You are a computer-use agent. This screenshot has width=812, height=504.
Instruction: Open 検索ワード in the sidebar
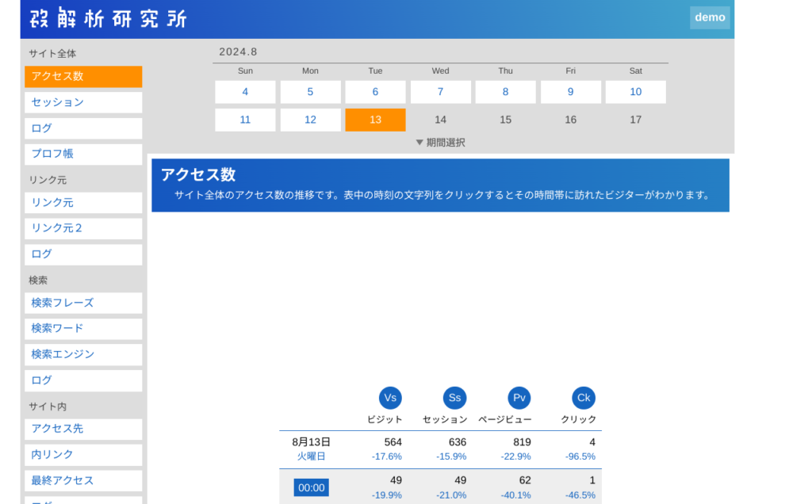coord(83,329)
